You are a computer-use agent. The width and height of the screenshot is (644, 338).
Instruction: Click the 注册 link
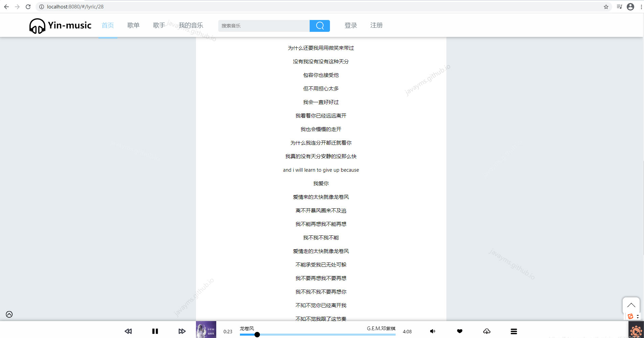pyautogui.click(x=376, y=25)
